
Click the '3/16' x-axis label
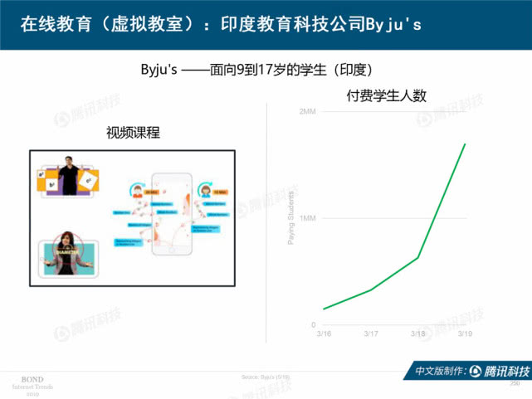[x=324, y=334]
